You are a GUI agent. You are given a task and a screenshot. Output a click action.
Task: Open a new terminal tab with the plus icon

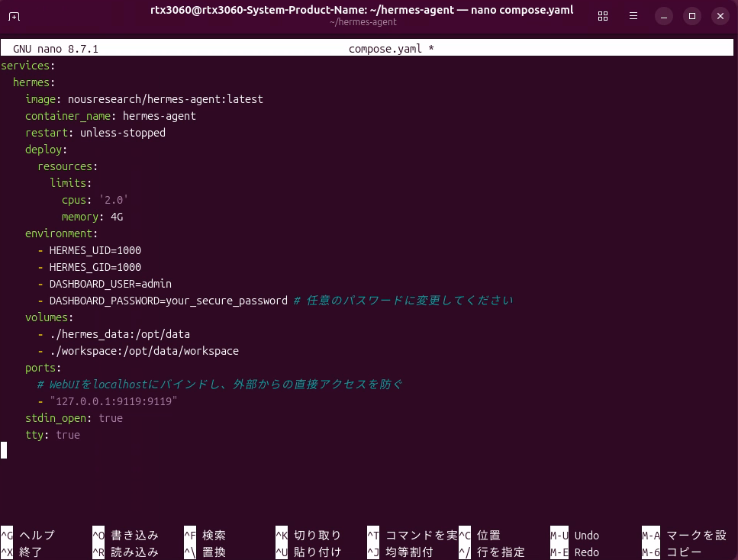pos(15,17)
